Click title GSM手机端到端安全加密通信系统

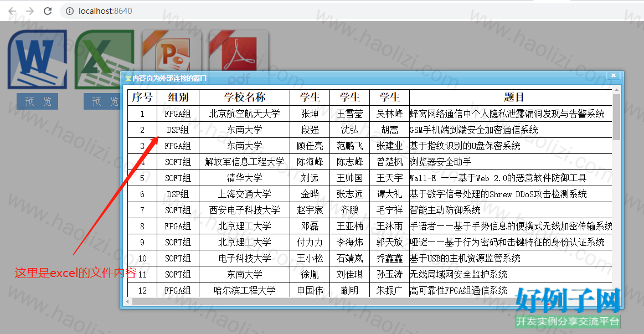[474, 130]
